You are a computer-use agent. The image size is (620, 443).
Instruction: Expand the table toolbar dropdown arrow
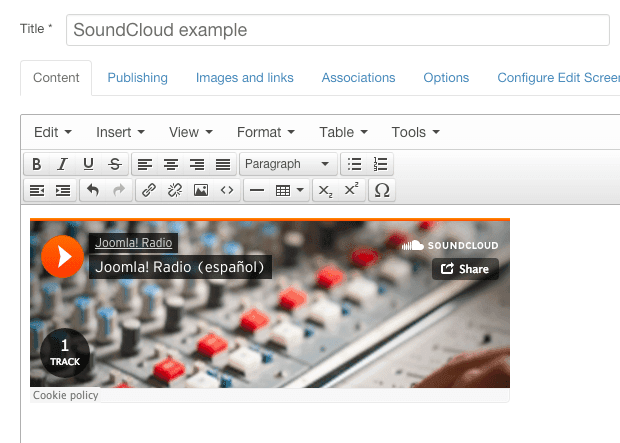coord(301,190)
